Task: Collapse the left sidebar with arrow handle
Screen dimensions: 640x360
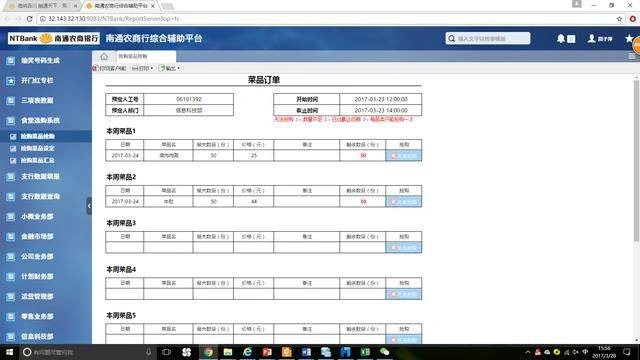Action: 89,206
